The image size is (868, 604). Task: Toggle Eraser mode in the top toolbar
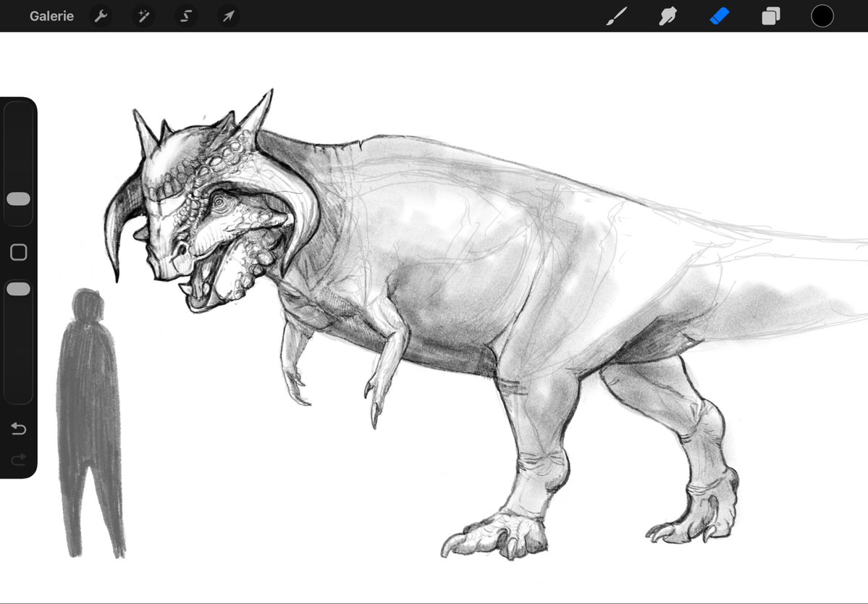(717, 16)
